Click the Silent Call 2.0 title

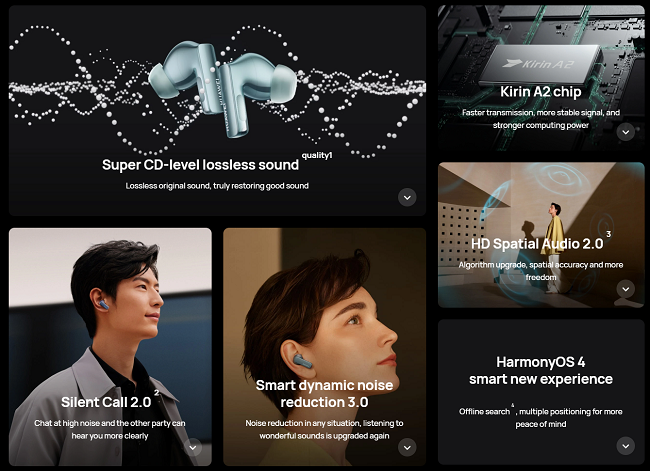tap(106, 402)
